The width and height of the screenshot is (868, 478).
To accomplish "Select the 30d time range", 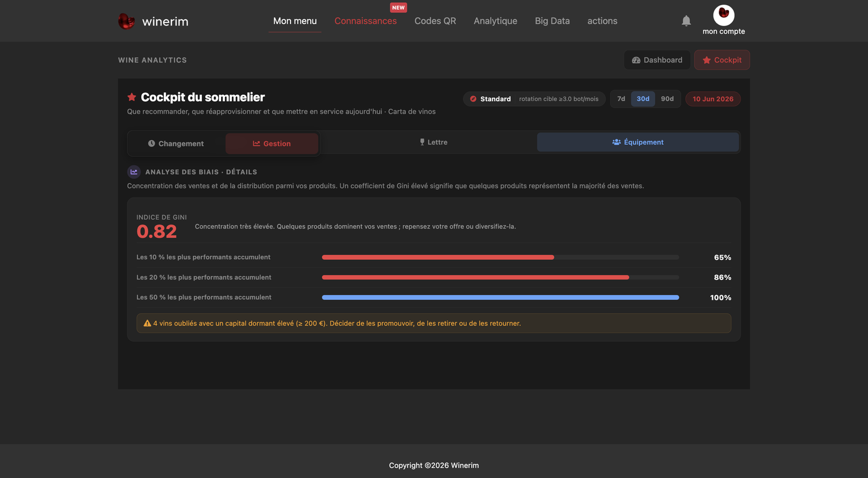I will pos(643,99).
